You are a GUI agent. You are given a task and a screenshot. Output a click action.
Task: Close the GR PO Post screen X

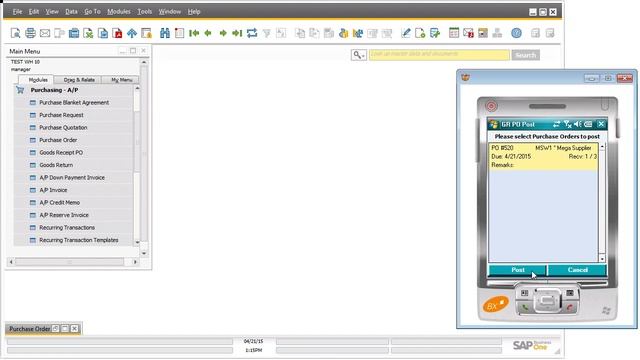(x=601, y=124)
